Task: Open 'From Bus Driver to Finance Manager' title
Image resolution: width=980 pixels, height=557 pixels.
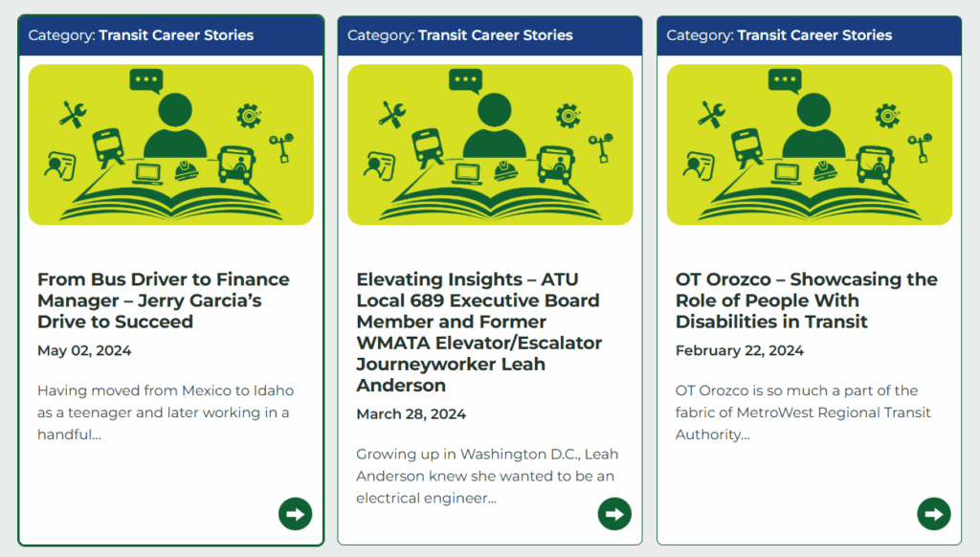Action: coord(164,301)
